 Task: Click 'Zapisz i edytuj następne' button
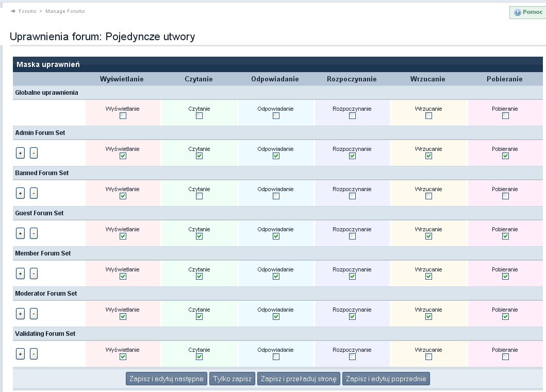[x=167, y=379]
